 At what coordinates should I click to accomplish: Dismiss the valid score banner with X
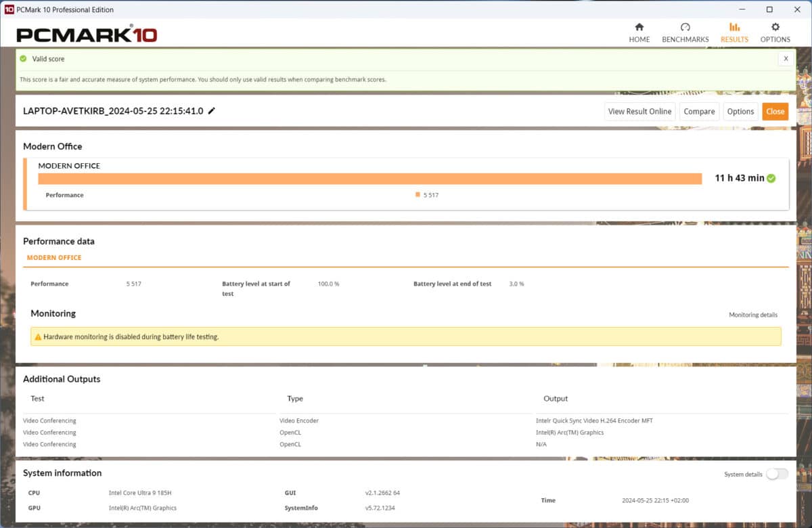[786, 59]
